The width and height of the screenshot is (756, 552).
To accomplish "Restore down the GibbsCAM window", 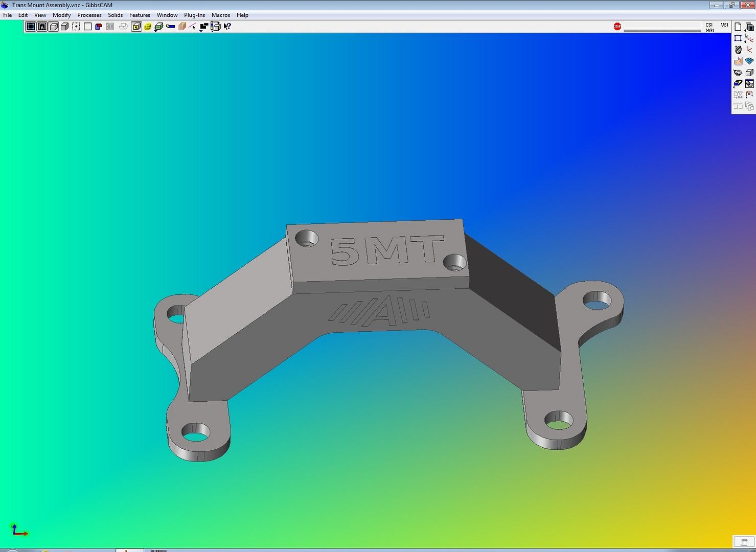I will [x=732, y=5].
